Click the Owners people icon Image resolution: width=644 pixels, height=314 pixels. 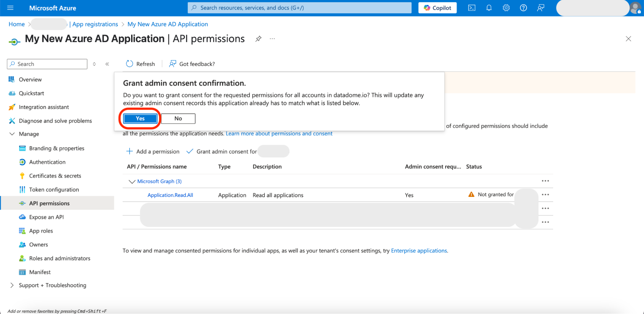(22, 245)
